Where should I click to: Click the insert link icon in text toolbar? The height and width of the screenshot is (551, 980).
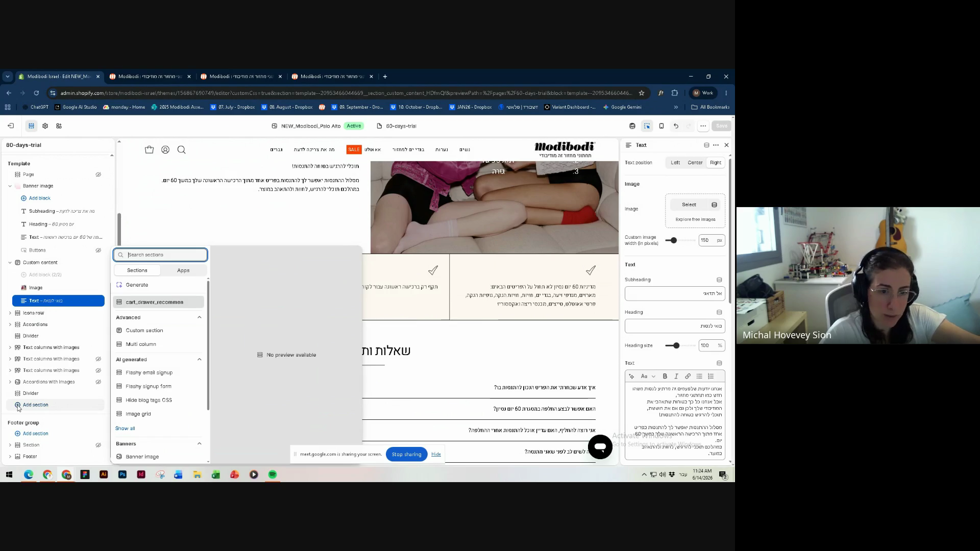pyautogui.click(x=688, y=377)
